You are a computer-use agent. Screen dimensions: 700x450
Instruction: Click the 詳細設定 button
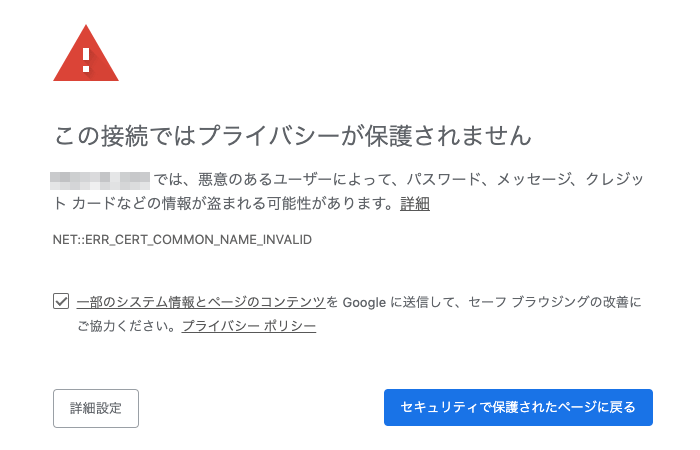96,408
